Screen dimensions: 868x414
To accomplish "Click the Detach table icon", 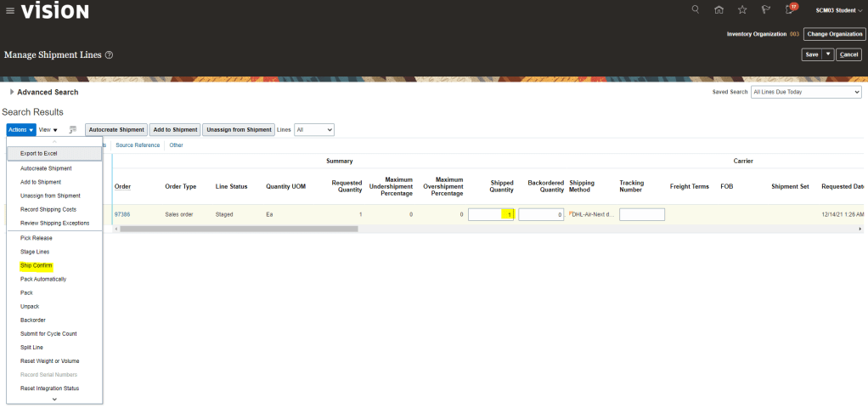I will point(73,130).
